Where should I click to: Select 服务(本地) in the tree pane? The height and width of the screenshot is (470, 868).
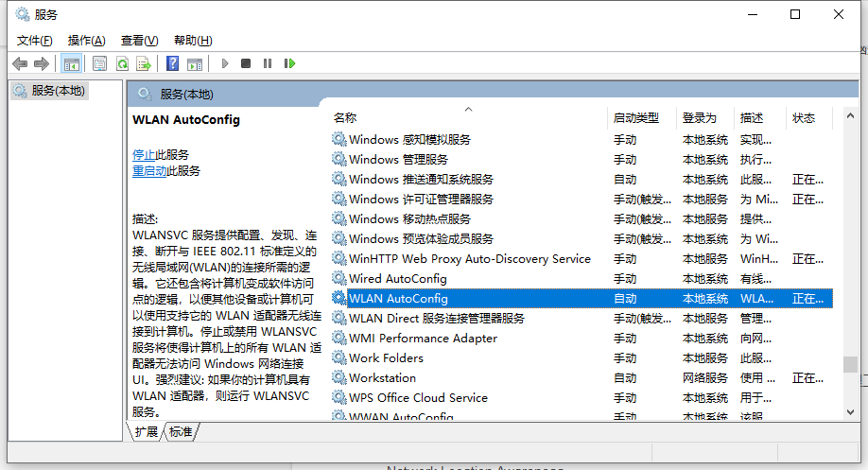pos(50,91)
